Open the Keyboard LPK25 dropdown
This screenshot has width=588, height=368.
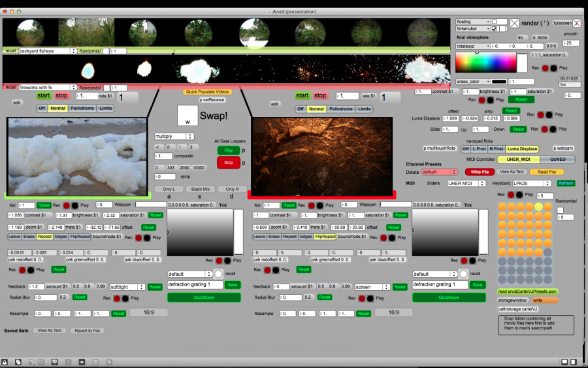point(532,184)
